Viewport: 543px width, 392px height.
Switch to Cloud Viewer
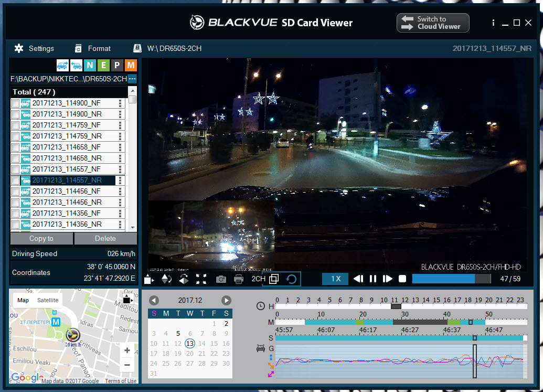[x=433, y=23]
